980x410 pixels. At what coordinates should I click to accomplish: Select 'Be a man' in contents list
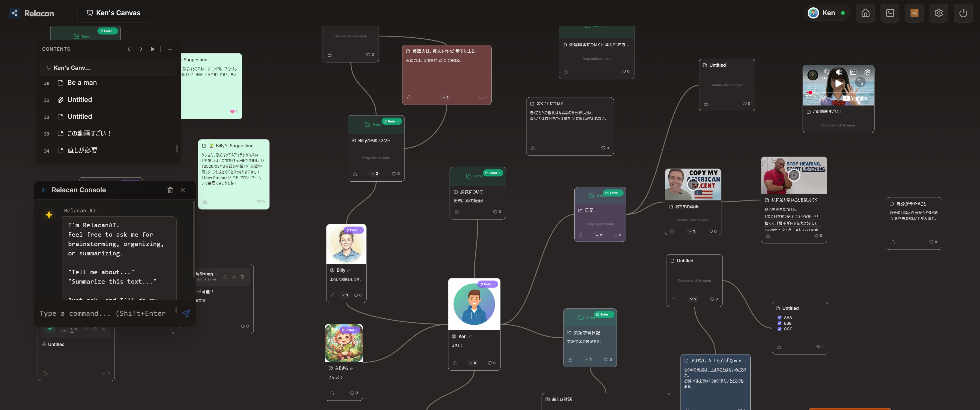tap(82, 83)
